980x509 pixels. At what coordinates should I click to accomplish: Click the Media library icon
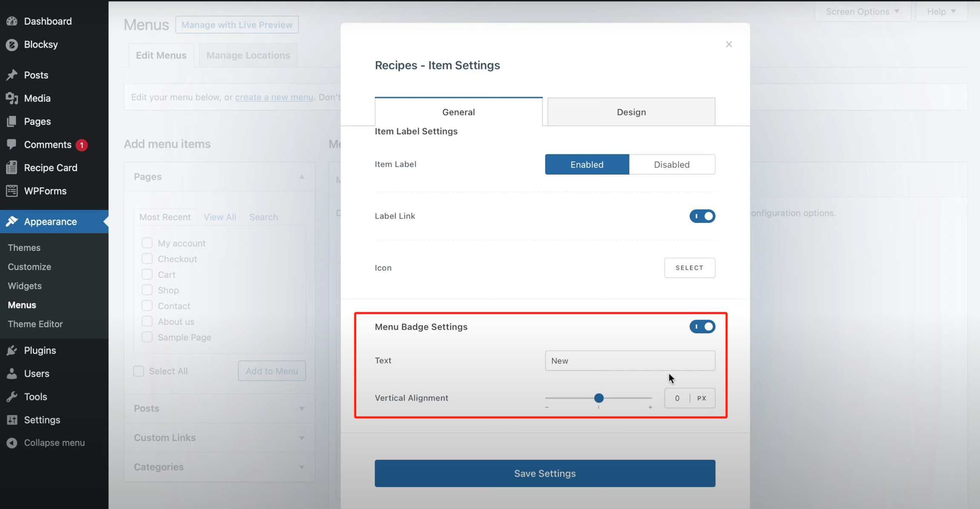[x=12, y=98]
